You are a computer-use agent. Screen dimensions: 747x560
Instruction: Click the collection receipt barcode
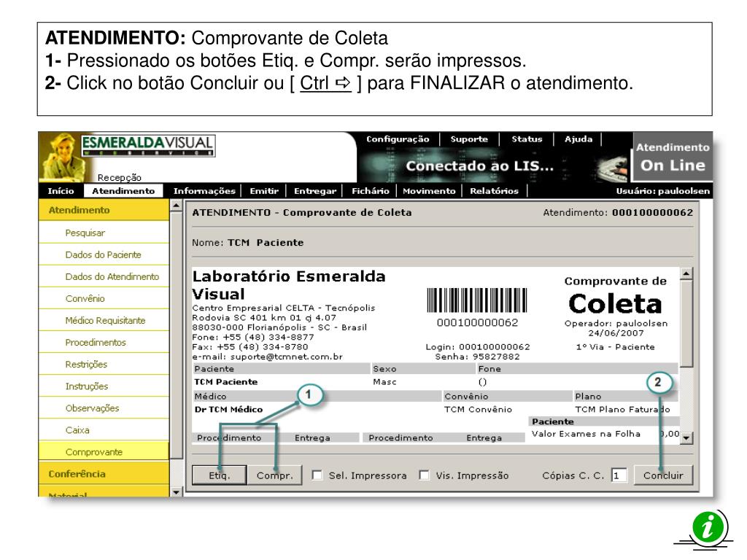tap(477, 300)
